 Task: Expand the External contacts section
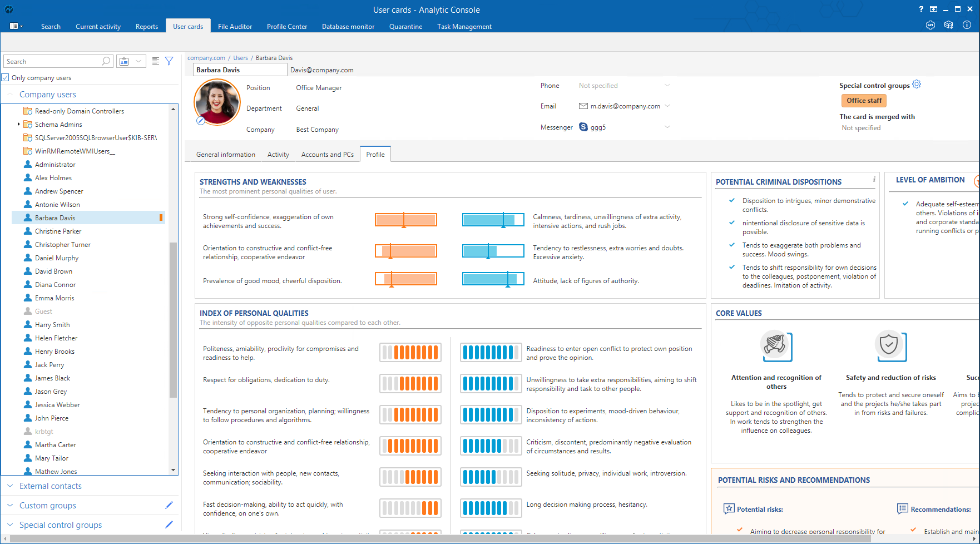10,486
